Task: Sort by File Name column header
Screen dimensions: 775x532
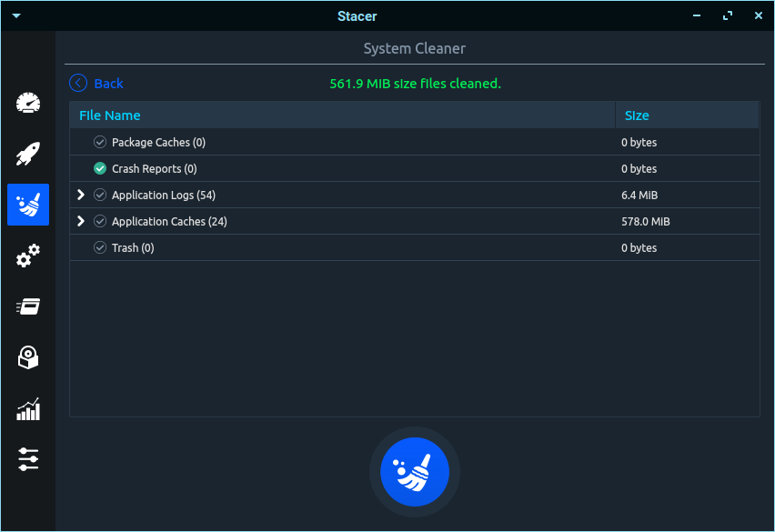Action: [x=343, y=115]
